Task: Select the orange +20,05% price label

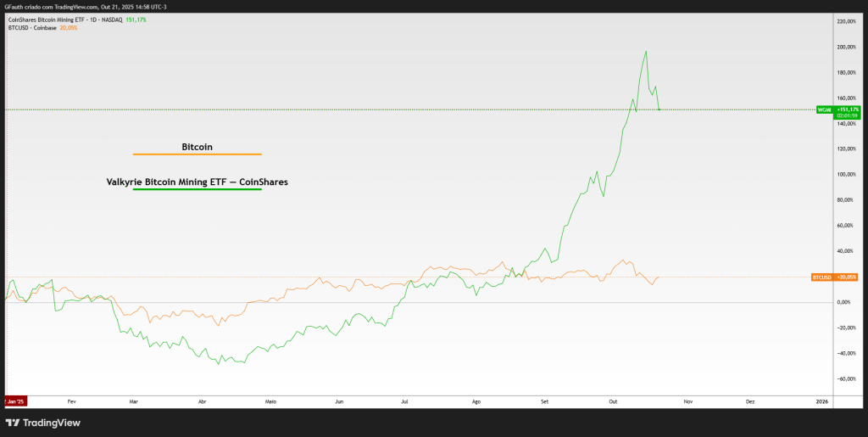Action: pyautogui.click(x=847, y=277)
